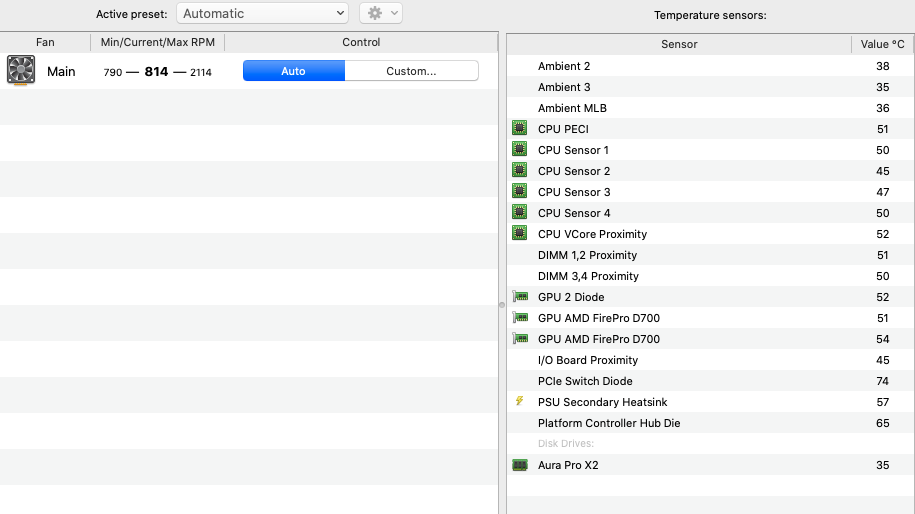The image size is (915, 514).
Task: Click the CPU Sensor 1 chip icon
Action: (x=519, y=150)
